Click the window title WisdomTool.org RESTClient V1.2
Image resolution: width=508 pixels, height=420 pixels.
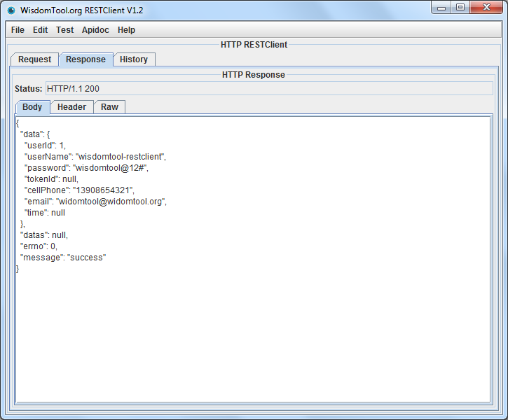pyautogui.click(x=81, y=10)
